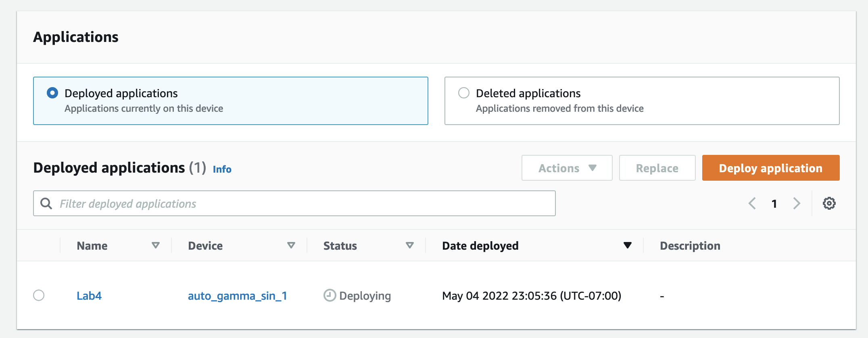Sort by Status column arrow
Screen dimensions: 868x338
[x=410, y=245]
